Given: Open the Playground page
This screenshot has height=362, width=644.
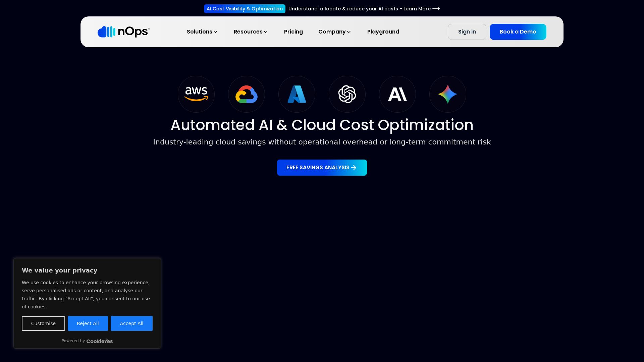Looking at the screenshot, I should (x=383, y=32).
